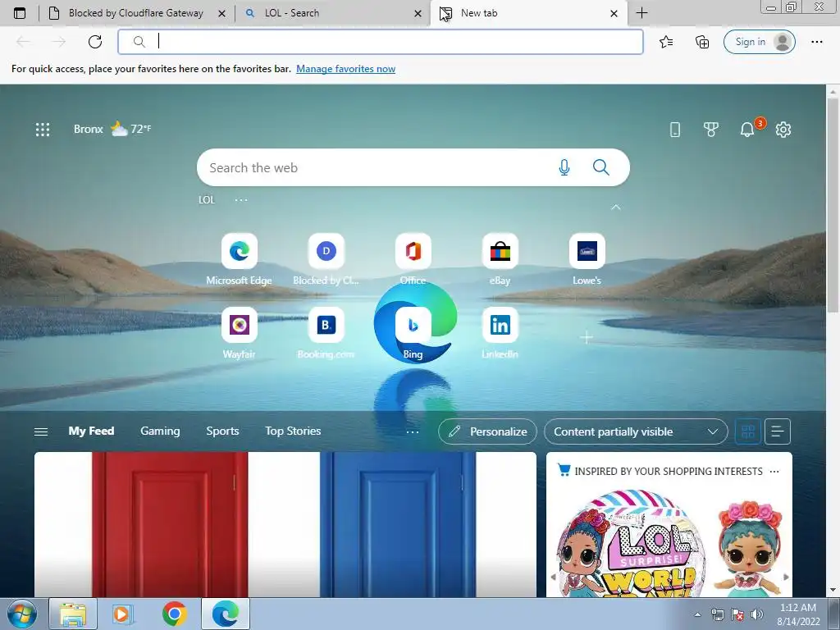This screenshot has height=630, width=840.
Task: Switch feed to grid layout view
Action: pos(748,431)
